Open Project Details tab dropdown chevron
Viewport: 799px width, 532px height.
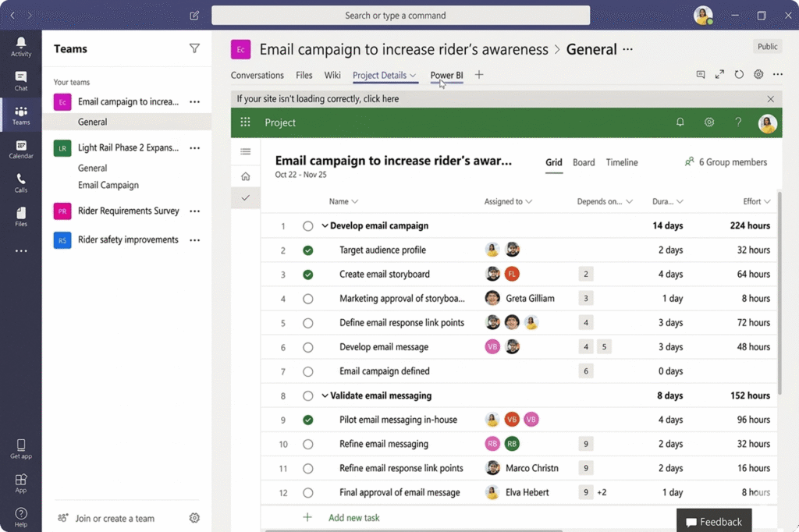(413, 76)
